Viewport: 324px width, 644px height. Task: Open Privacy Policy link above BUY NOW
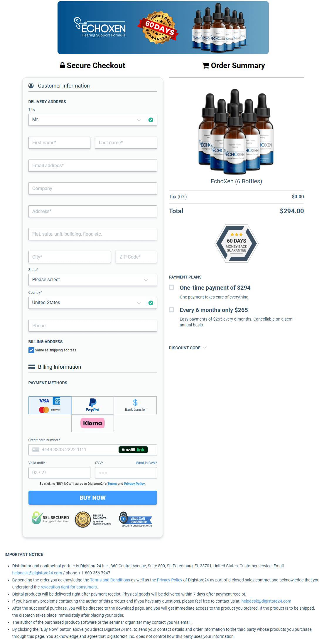pyautogui.click(x=134, y=484)
